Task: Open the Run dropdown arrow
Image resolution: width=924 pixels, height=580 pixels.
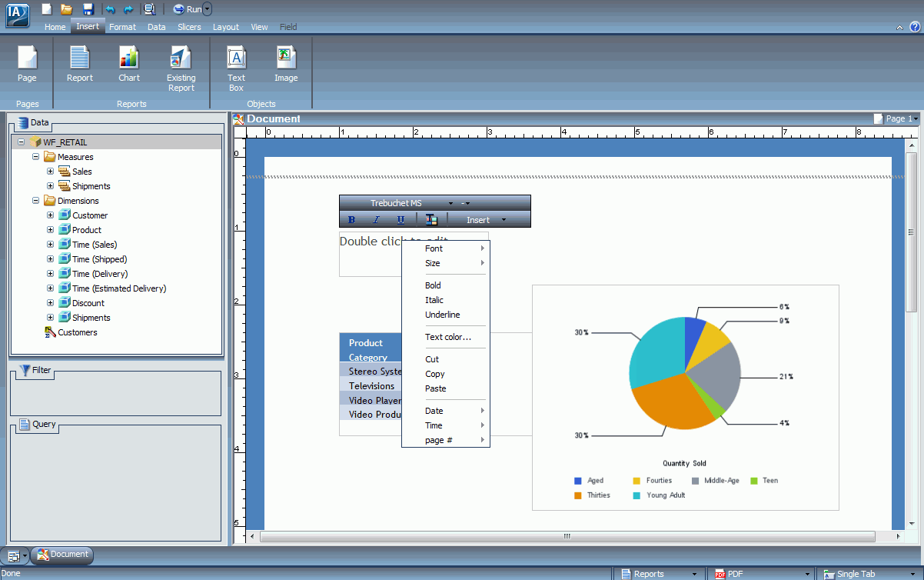Action: [x=208, y=9]
